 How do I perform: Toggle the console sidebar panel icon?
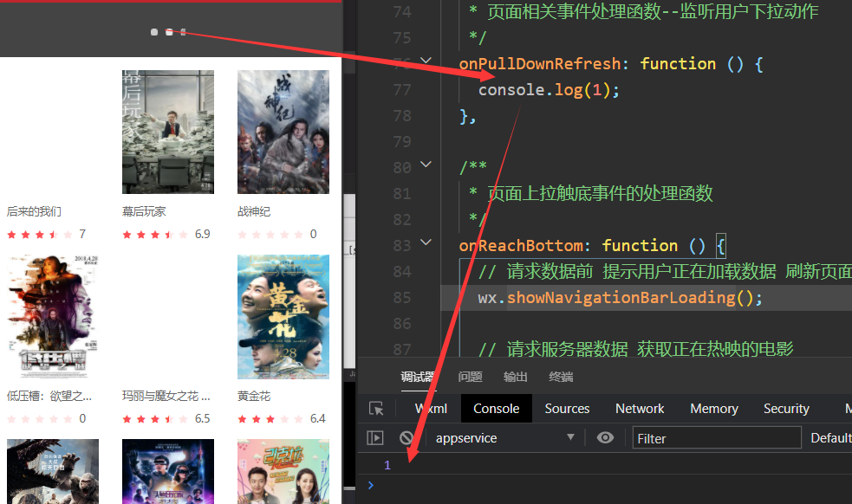(375, 437)
